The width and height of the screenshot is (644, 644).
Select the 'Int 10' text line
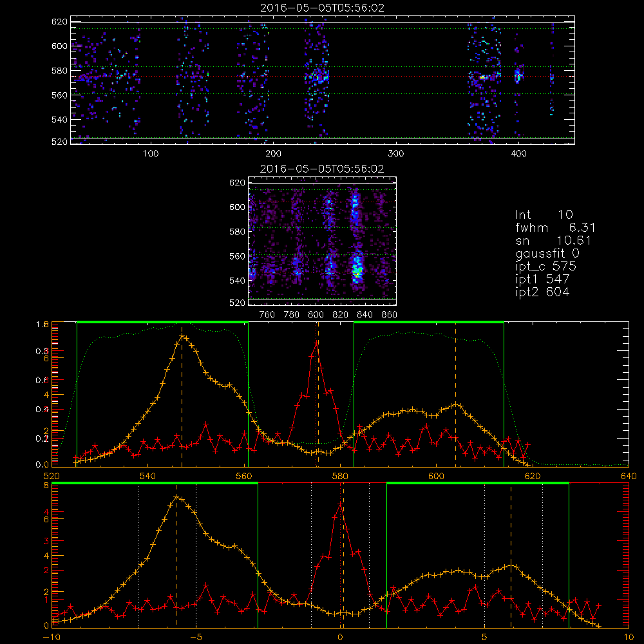544,214
